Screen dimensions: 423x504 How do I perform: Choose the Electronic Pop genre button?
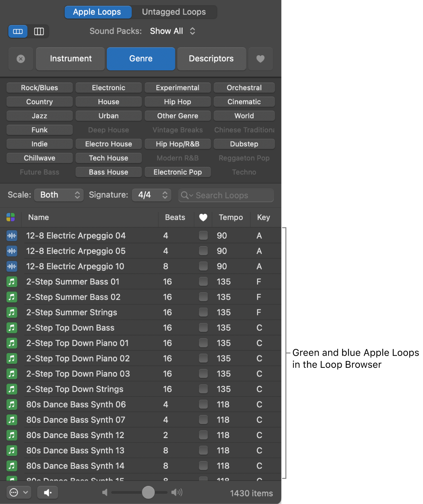click(x=178, y=172)
